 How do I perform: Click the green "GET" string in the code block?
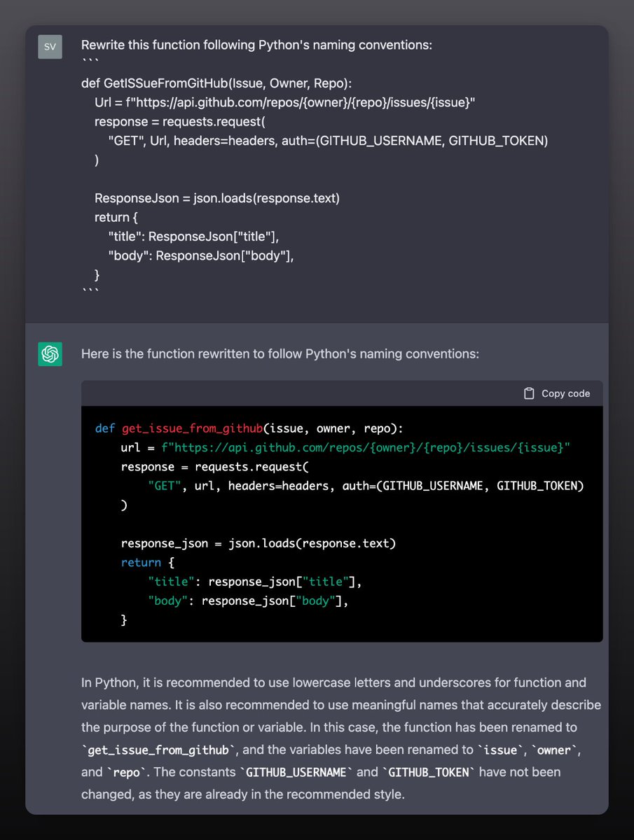point(165,485)
